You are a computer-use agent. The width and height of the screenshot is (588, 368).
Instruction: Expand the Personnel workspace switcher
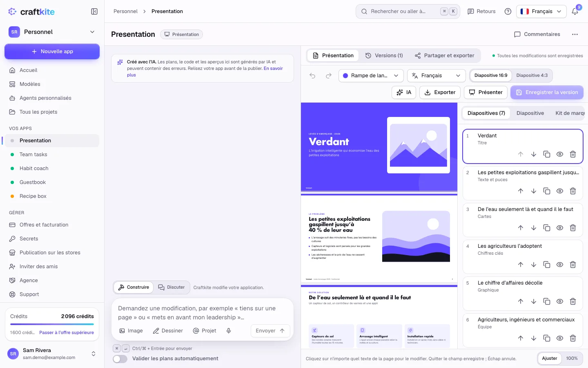click(52, 32)
